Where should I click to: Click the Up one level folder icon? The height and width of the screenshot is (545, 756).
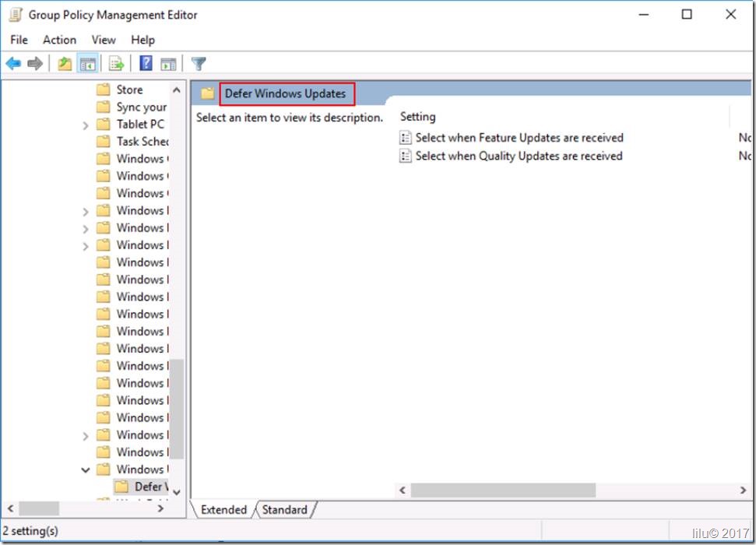click(65, 63)
